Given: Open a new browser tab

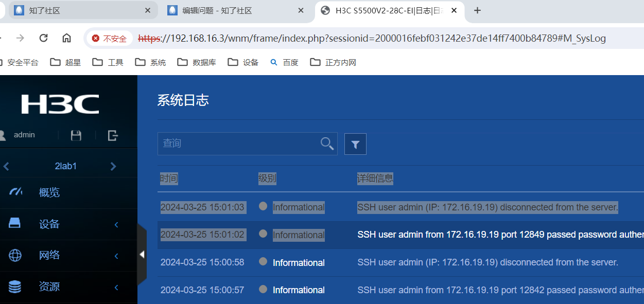Looking at the screenshot, I should (x=477, y=10).
